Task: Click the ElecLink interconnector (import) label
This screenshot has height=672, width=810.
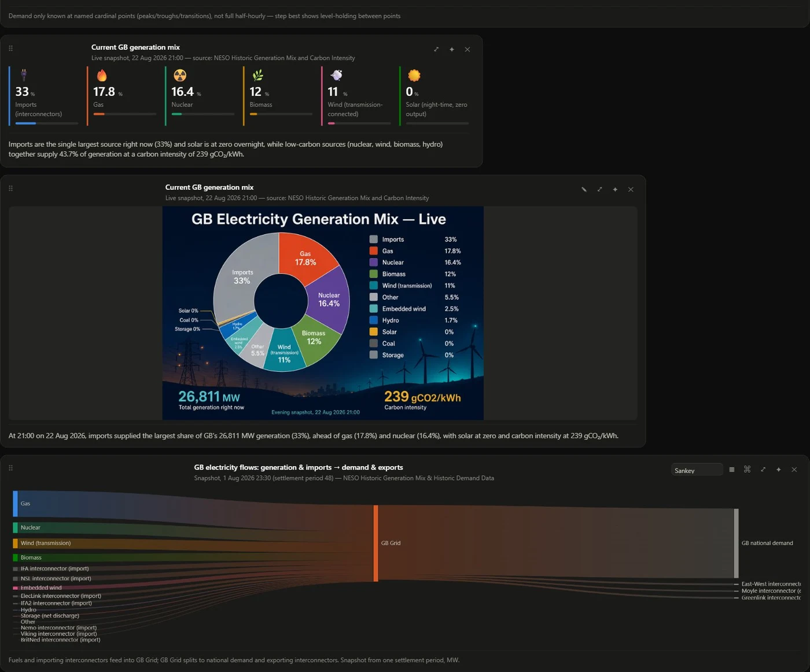Action: (61, 596)
